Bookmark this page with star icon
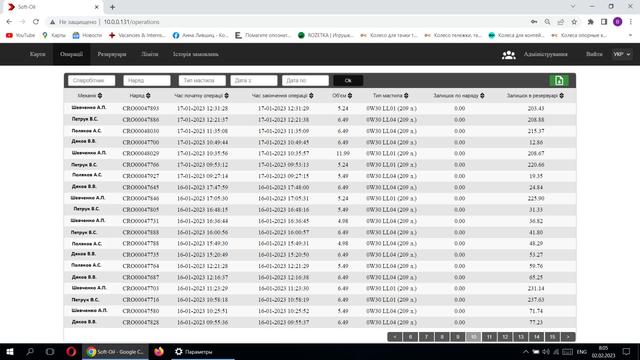This screenshot has height=360, width=640. (574, 22)
